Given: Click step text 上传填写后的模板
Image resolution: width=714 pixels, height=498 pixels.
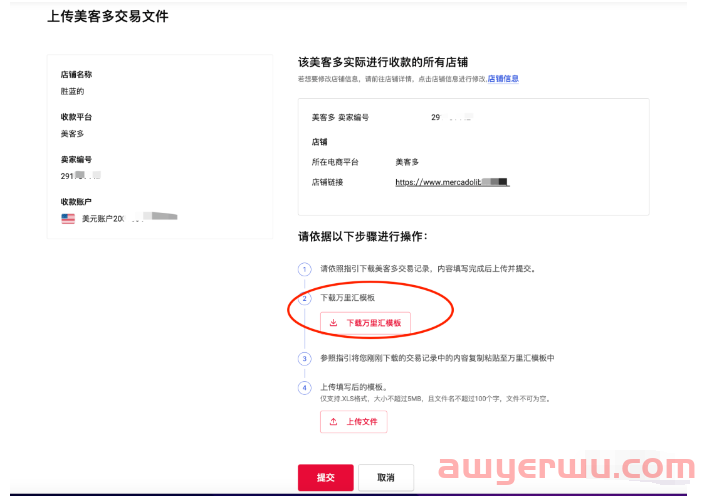Looking at the screenshot, I should click(354, 387).
